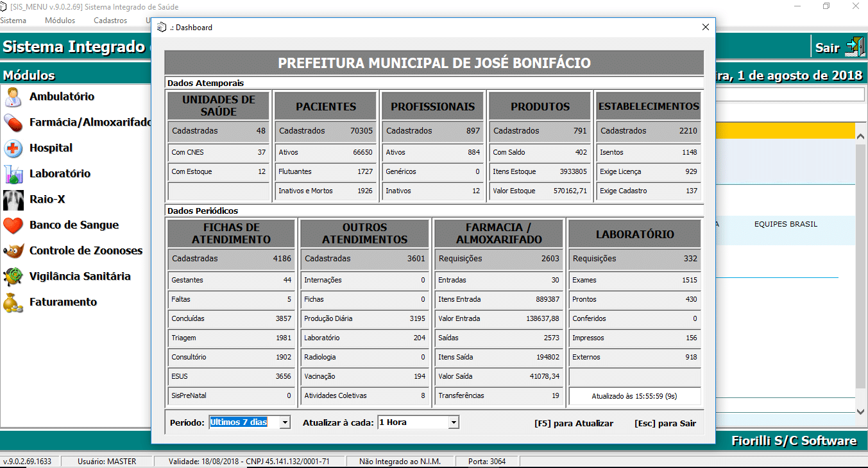Click the Sair exit door icon
The height and width of the screenshot is (468, 868).
pyautogui.click(x=854, y=48)
